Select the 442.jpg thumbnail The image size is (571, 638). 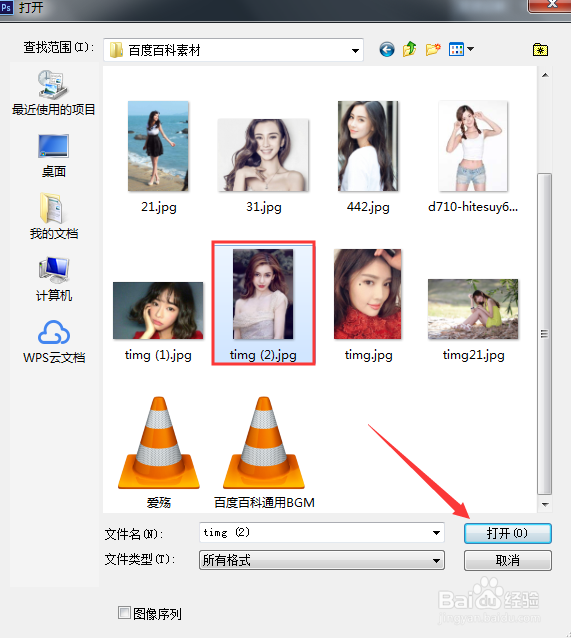tap(368, 146)
